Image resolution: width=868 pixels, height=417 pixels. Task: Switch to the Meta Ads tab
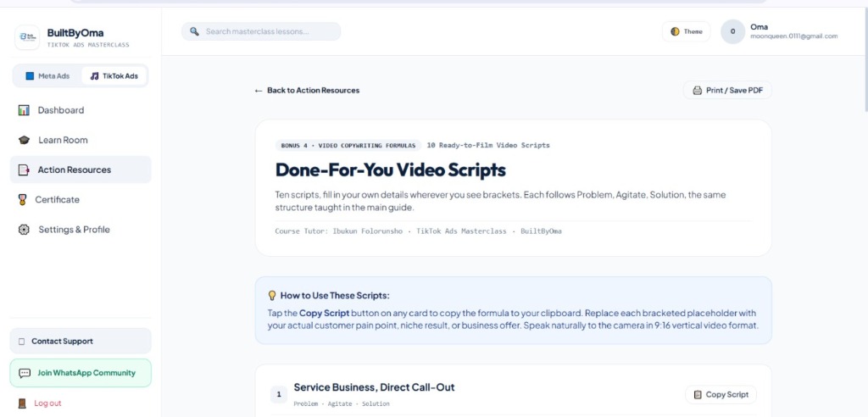point(47,76)
